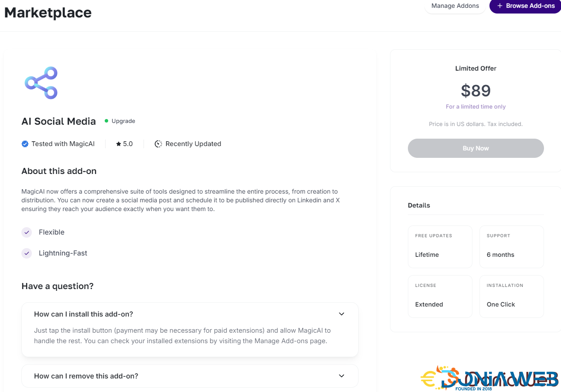
Task: Click the 'How can I remove this add-on?' question
Action: 86,376
